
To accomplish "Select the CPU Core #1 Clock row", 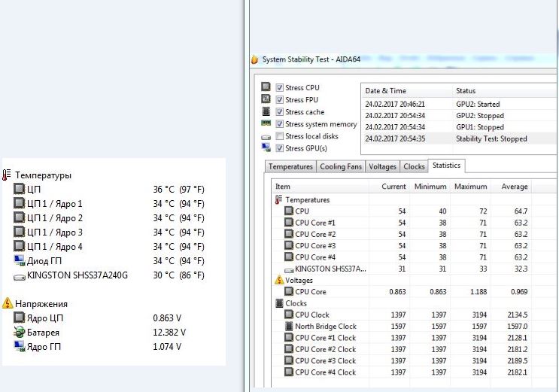I will (402, 338).
